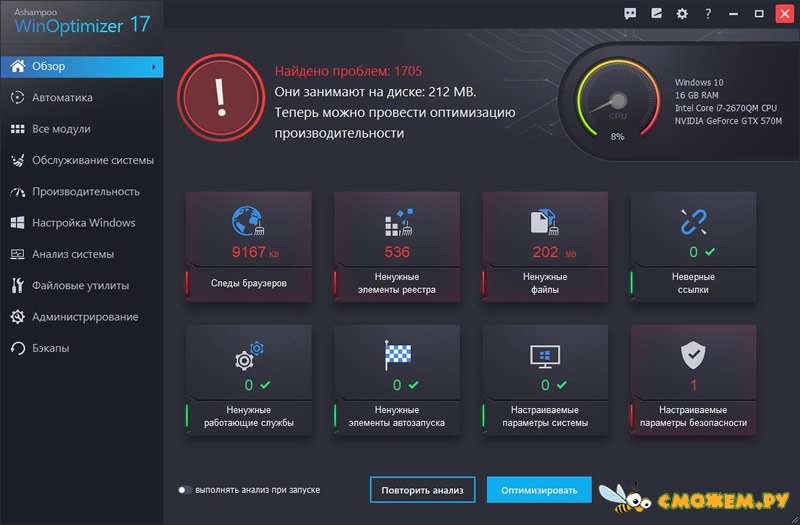Open Файловые утилиты section
Screen dimensions: 800x525
click(x=82, y=286)
